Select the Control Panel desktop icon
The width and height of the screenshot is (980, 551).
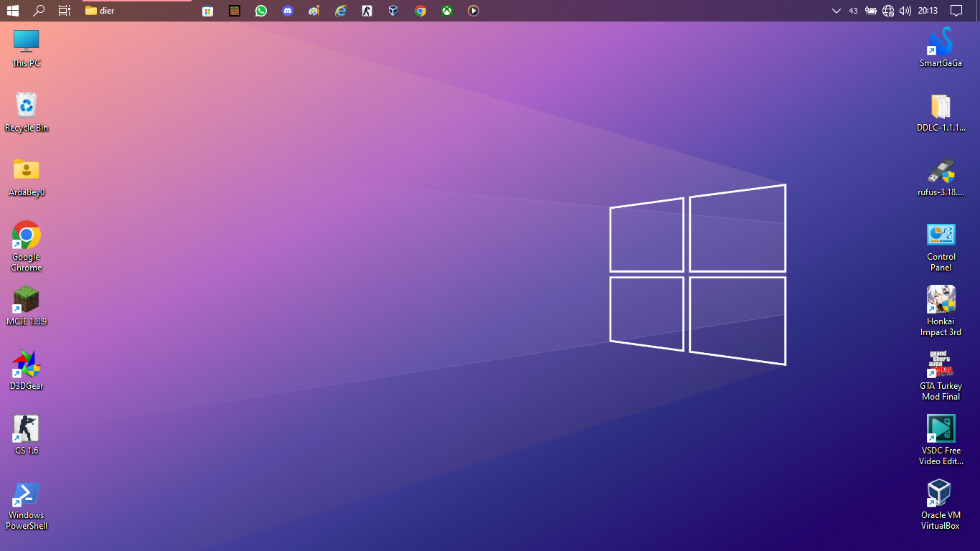(941, 247)
